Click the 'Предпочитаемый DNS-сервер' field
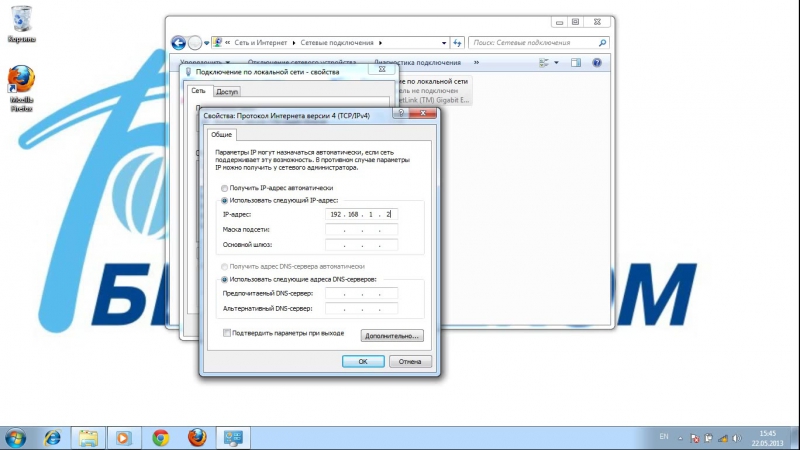The width and height of the screenshot is (800, 450). coord(361,293)
